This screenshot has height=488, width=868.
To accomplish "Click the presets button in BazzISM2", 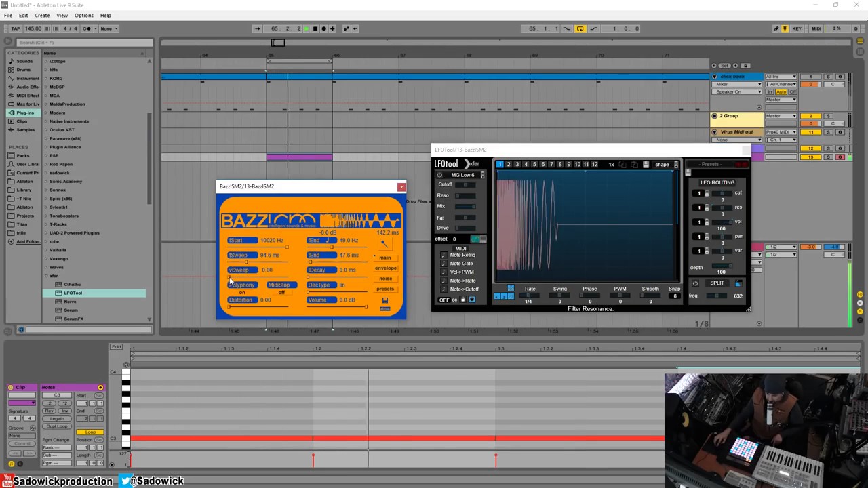I will click(385, 289).
